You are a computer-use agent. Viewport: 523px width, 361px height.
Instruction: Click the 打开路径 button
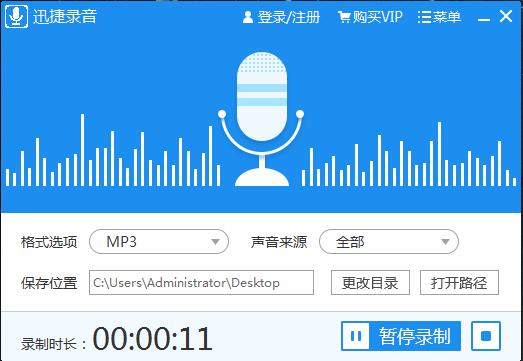click(459, 283)
